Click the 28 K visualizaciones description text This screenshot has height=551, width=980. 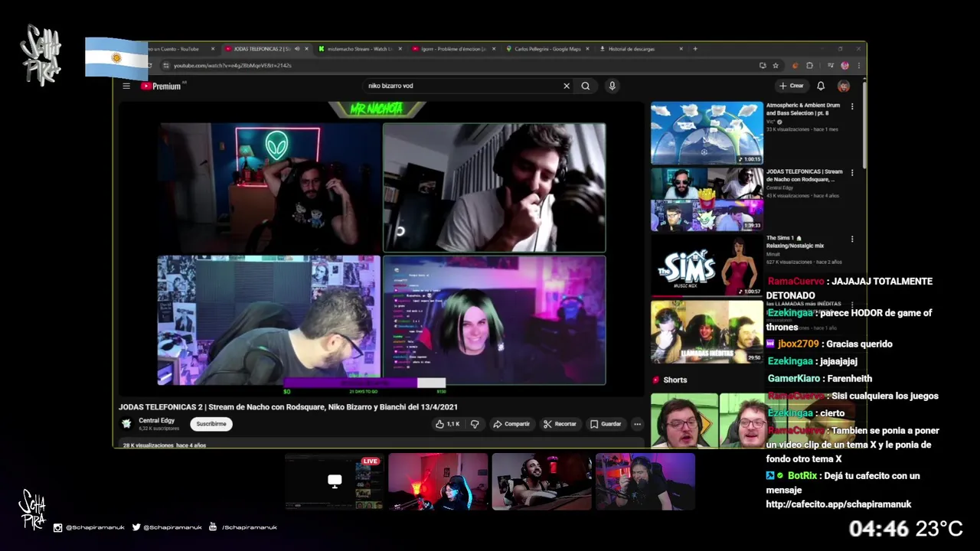click(x=165, y=445)
